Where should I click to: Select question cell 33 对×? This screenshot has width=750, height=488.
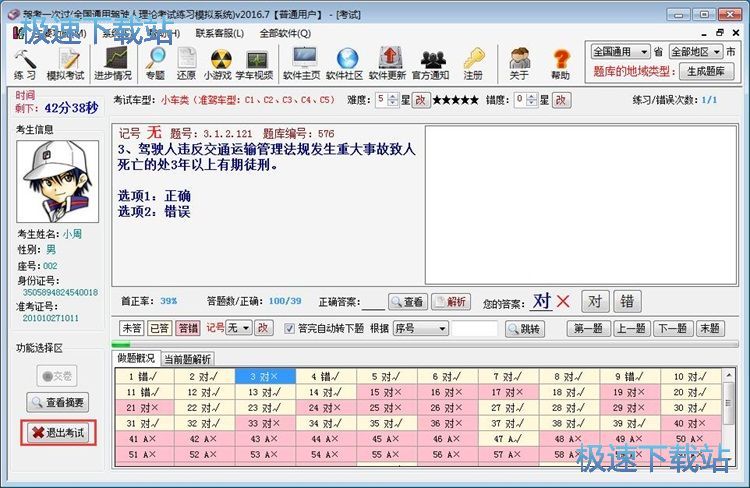coord(265,423)
